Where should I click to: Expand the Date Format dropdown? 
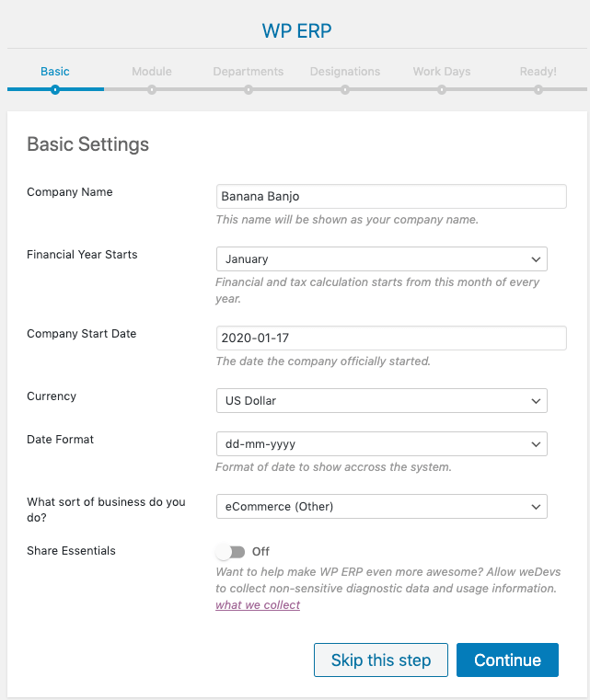coord(382,443)
